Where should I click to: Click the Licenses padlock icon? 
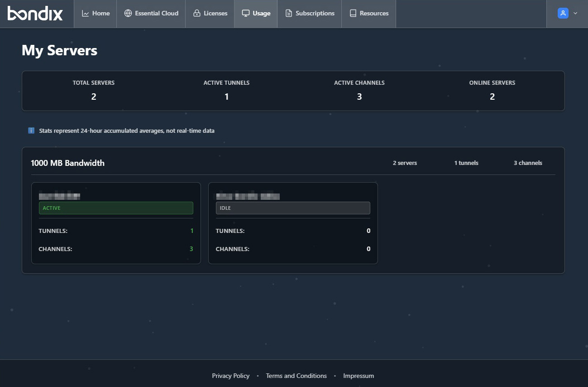196,14
